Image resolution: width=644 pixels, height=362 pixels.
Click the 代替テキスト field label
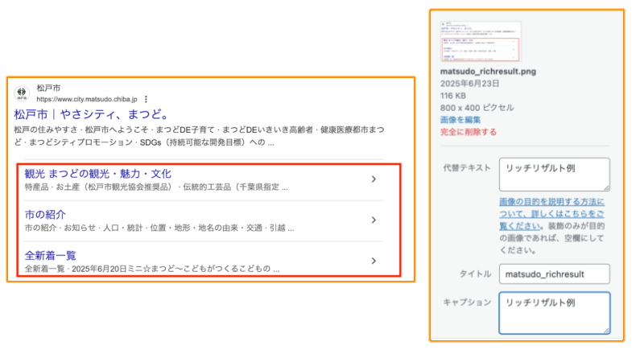tap(467, 168)
